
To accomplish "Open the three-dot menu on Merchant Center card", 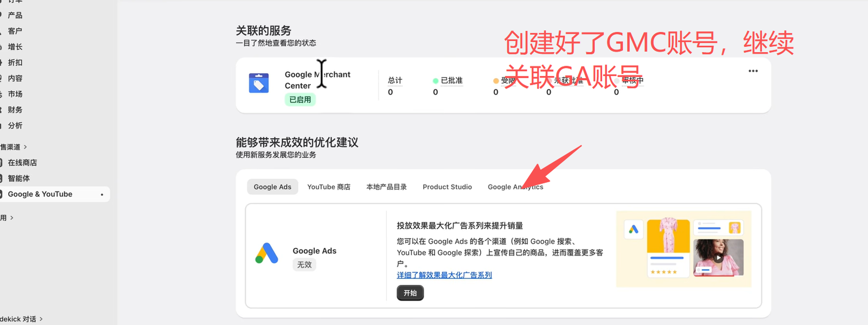I will tap(753, 71).
